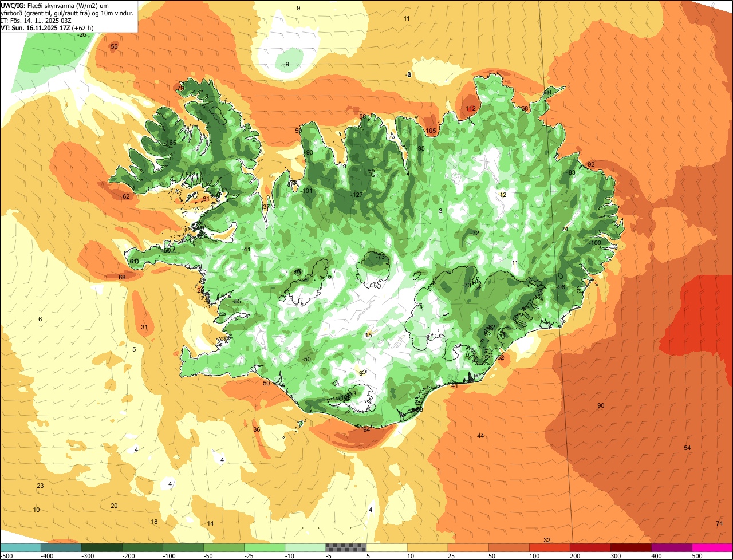The height and width of the screenshot is (560, 733).
Task: Click the -50 to -25 legend swatch
Action: [223, 547]
